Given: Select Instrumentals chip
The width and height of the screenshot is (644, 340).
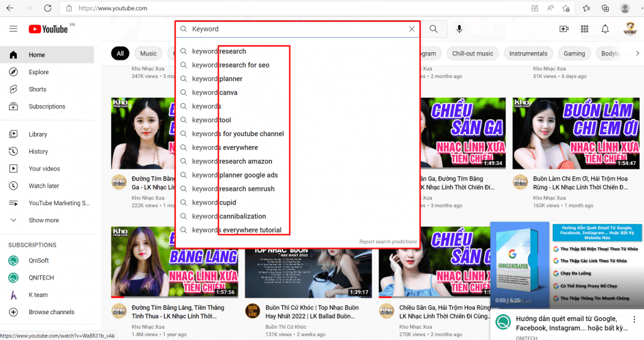Looking at the screenshot, I should click(528, 54).
